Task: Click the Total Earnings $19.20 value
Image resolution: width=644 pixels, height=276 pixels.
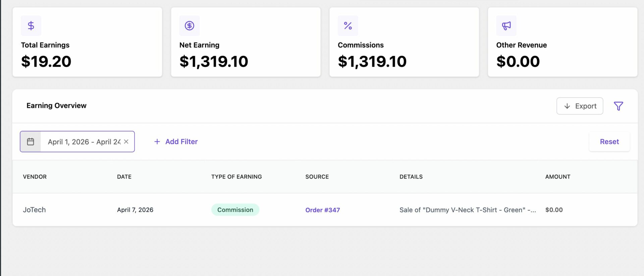Action: point(46,62)
